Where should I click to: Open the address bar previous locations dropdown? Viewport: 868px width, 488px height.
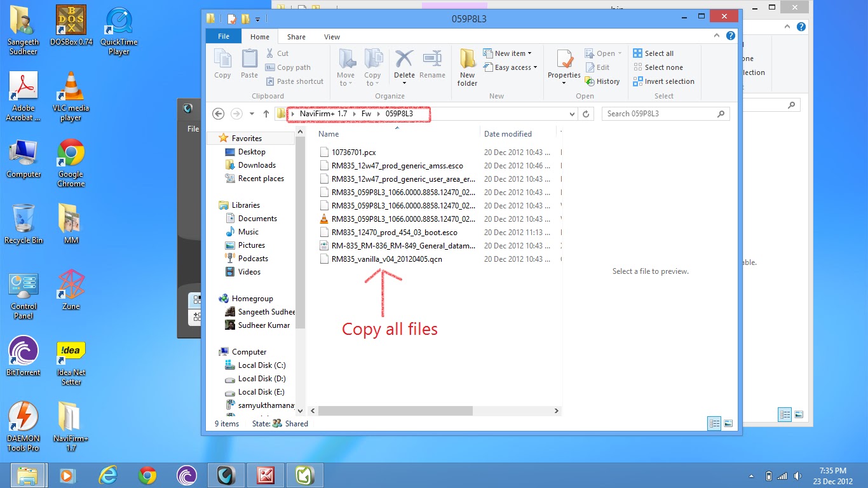coord(573,114)
